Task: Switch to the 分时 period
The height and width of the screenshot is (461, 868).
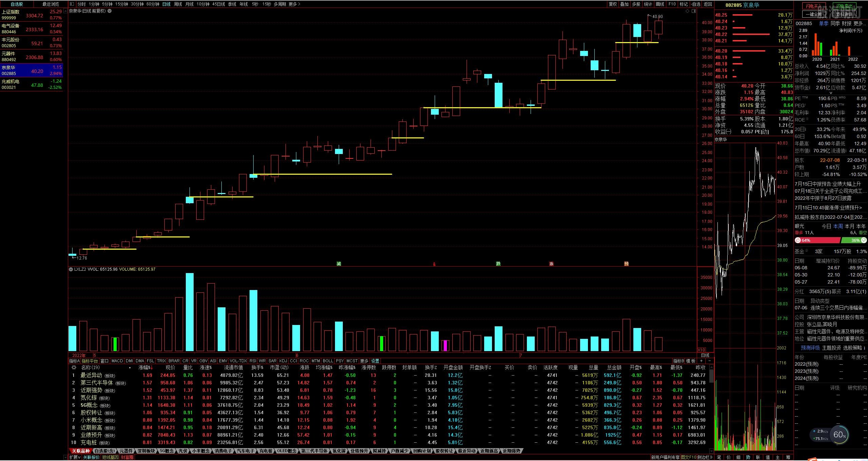Action: pyautogui.click(x=81, y=4)
